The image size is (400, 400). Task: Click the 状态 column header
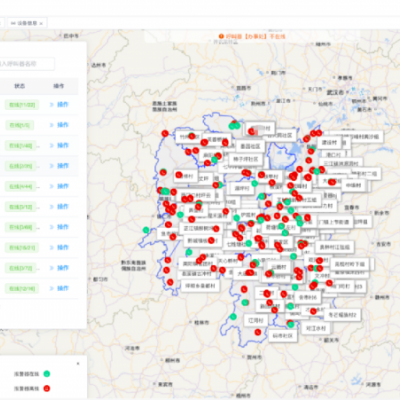(x=20, y=86)
